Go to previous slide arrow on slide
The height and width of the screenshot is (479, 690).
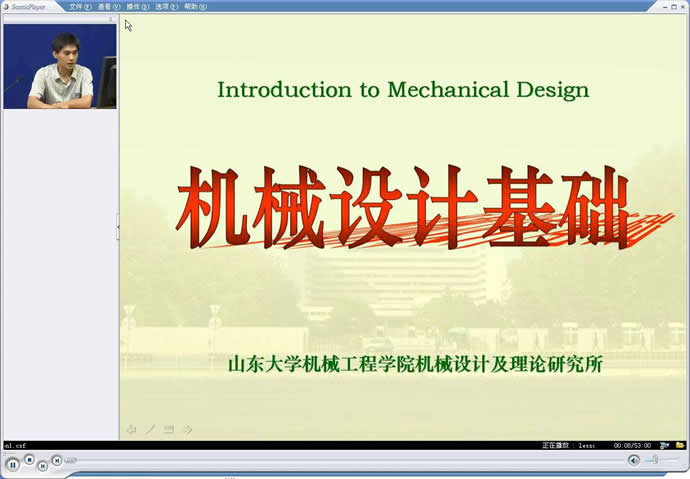click(131, 430)
